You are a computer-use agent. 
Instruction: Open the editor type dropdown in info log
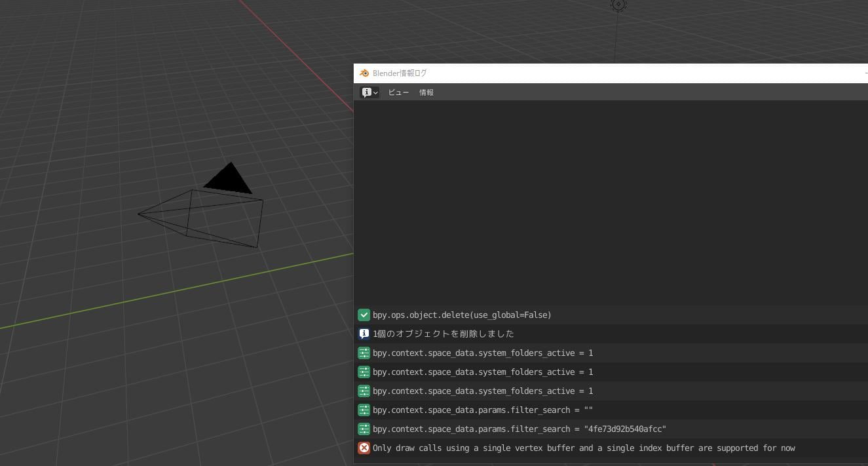click(370, 92)
